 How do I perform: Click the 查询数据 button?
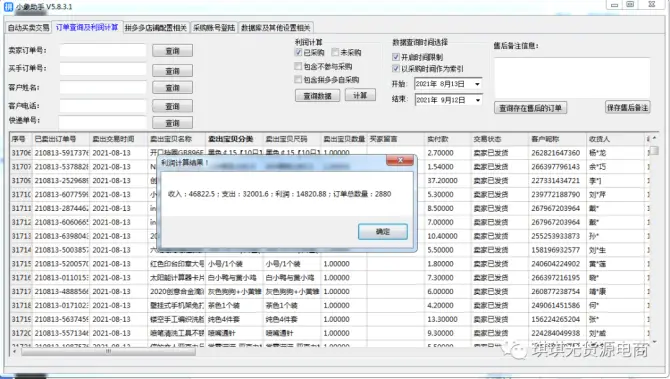pos(317,95)
